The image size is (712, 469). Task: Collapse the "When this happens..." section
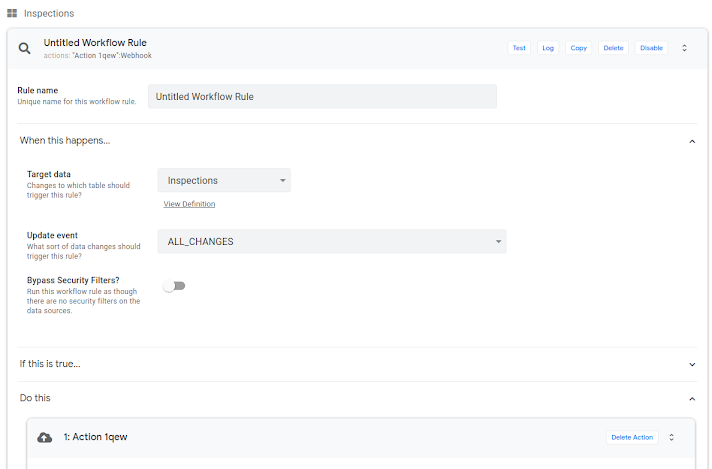pyautogui.click(x=692, y=141)
